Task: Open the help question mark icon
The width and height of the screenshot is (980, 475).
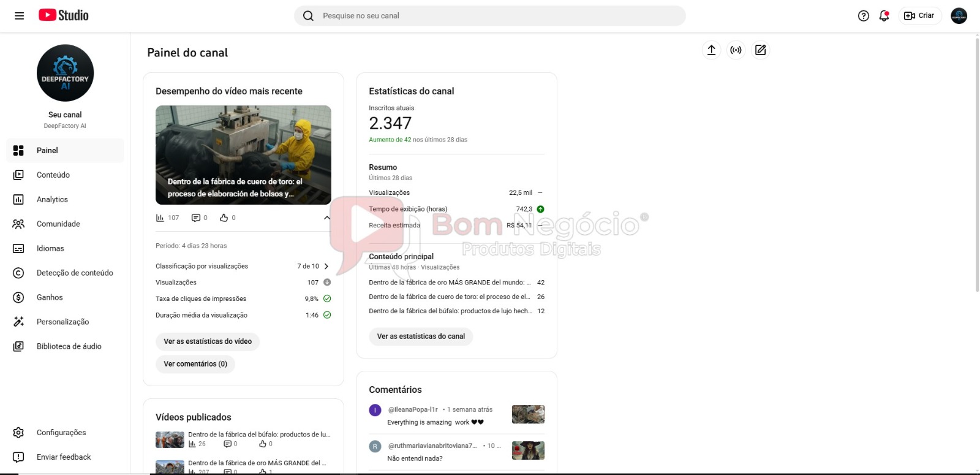Action: tap(863, 16)
